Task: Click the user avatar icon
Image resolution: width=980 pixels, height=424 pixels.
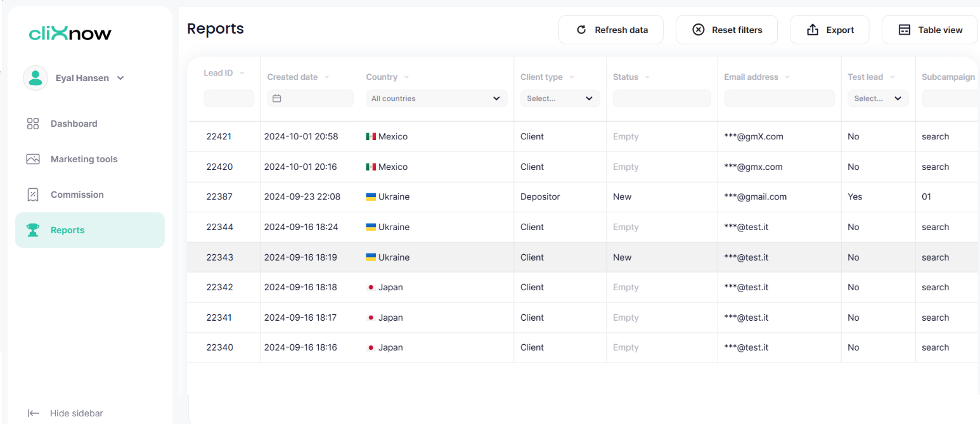Action: (35, 78)
